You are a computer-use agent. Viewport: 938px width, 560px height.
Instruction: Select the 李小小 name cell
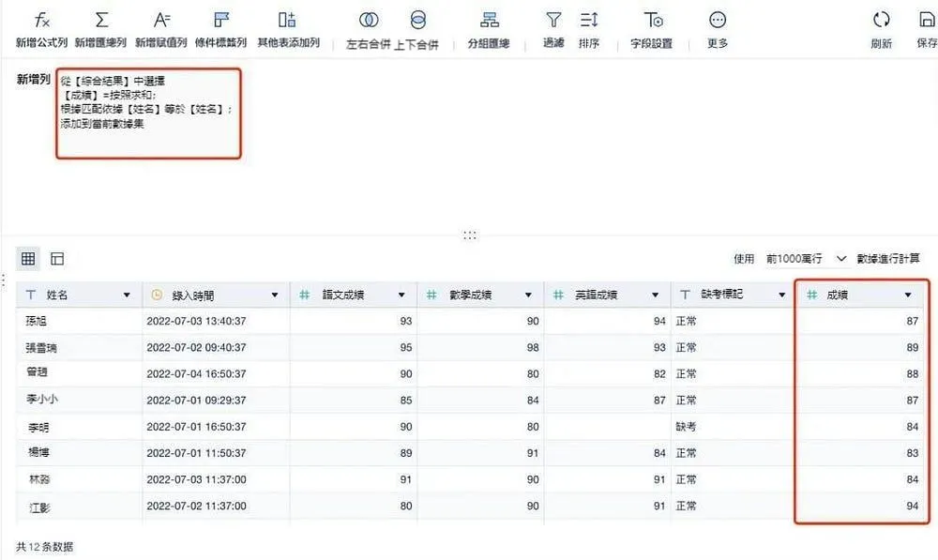point(79,401)
